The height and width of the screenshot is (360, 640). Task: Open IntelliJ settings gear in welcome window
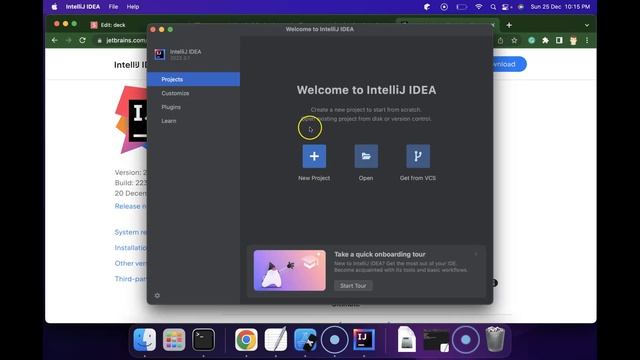157,295
